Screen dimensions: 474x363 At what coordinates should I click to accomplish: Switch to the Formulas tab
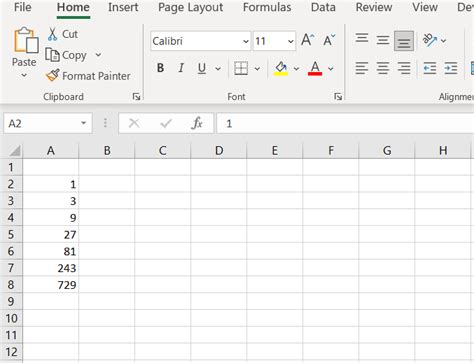pyautogui.click(x=267, y=7)
